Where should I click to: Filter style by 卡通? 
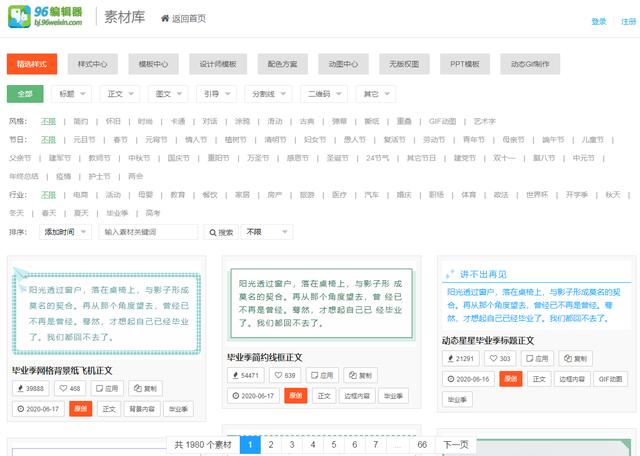coord(178,121)
